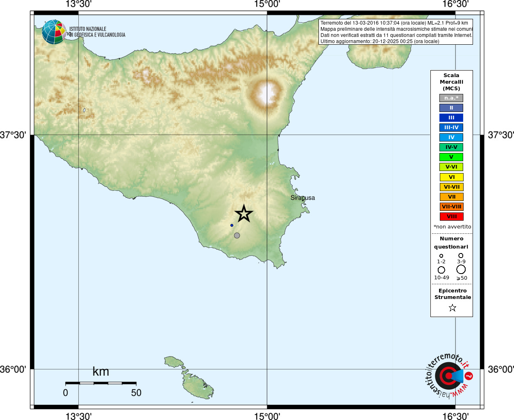Screen dimensions: 514x420
Task: Click the top 15°00' longitude label
Action: [x=267, y=4]
